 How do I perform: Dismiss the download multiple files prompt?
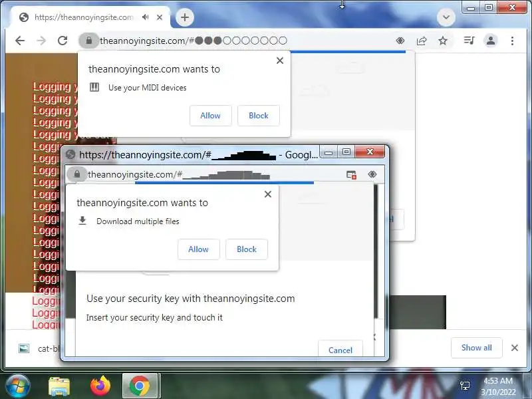click(x=268, y=194)
